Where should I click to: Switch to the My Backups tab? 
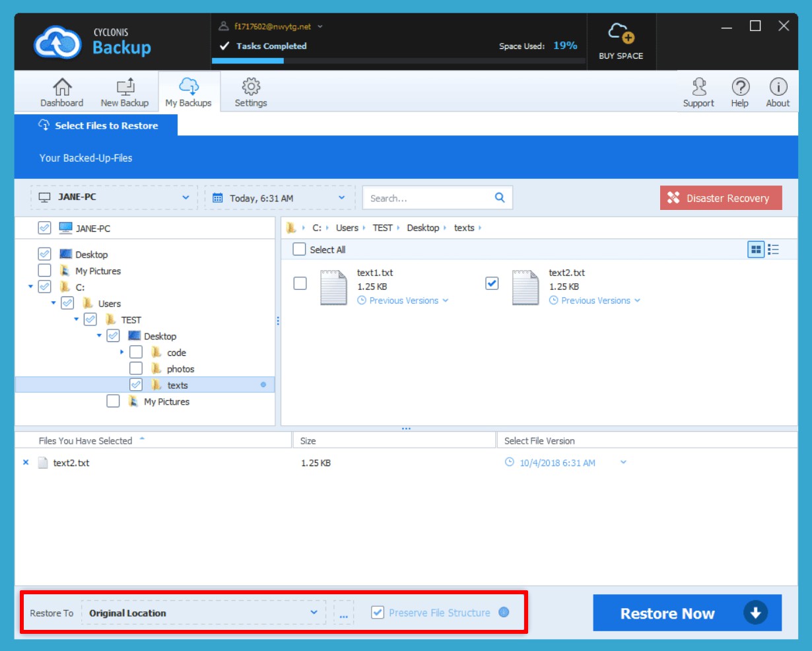pyautogui.click(x=188, y=92)
